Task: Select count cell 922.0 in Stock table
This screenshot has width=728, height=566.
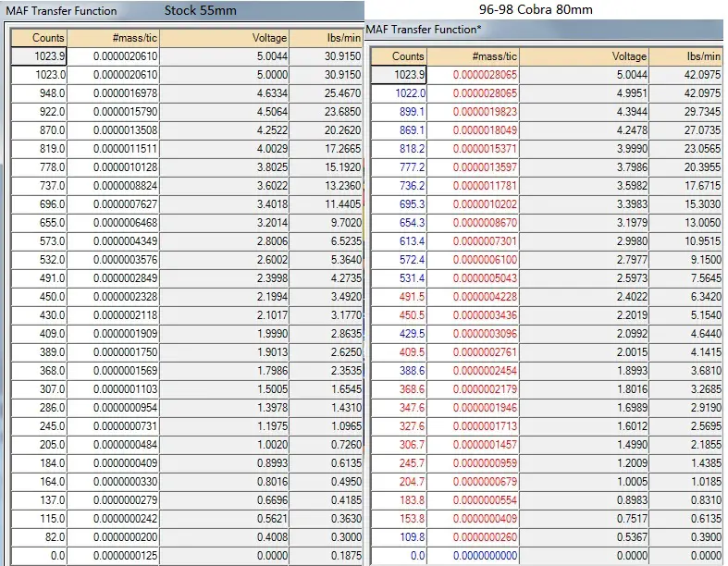Action: pos(39,112)
